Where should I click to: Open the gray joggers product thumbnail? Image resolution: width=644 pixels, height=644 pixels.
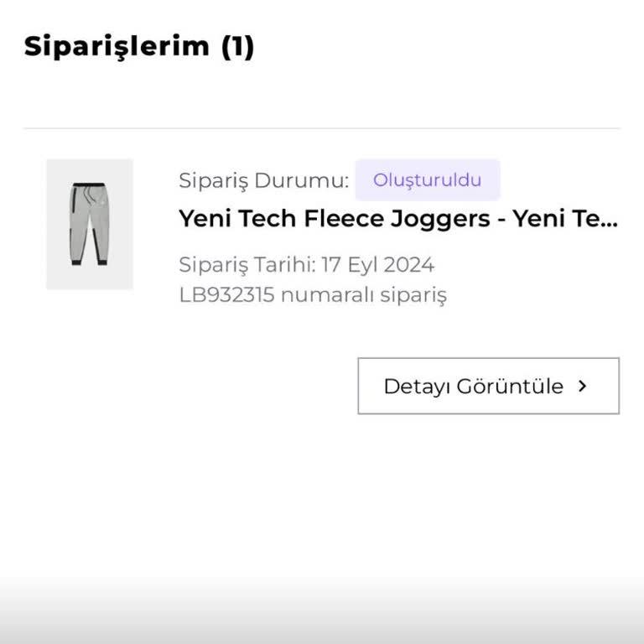[90, 224]
